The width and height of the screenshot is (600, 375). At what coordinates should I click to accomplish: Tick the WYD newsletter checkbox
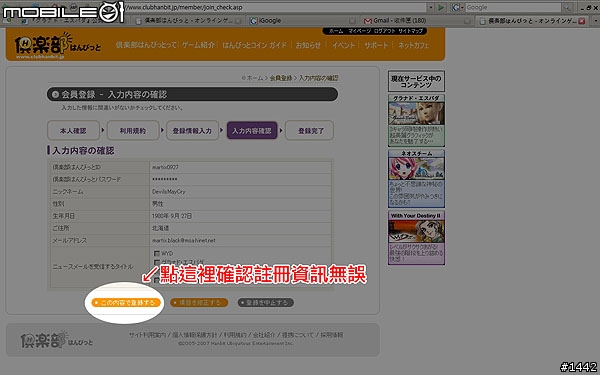click(157, 253)
